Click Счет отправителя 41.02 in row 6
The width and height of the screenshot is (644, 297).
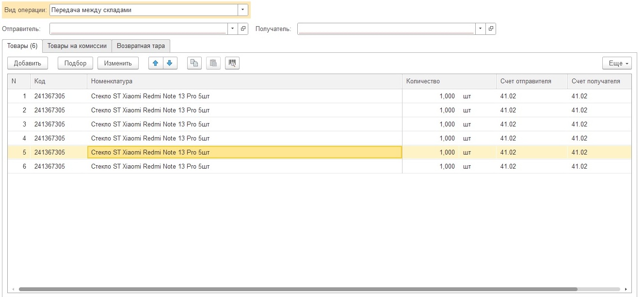(x=508, y=166)
